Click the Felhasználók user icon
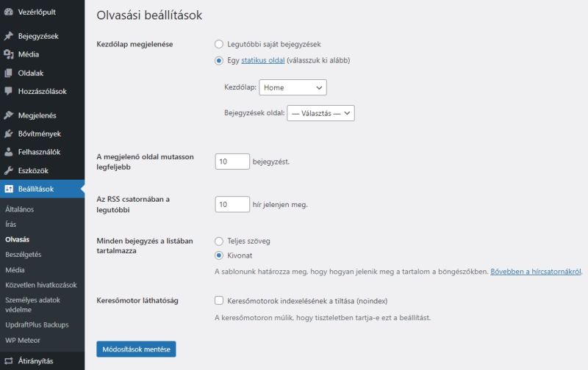 point(9,152)
